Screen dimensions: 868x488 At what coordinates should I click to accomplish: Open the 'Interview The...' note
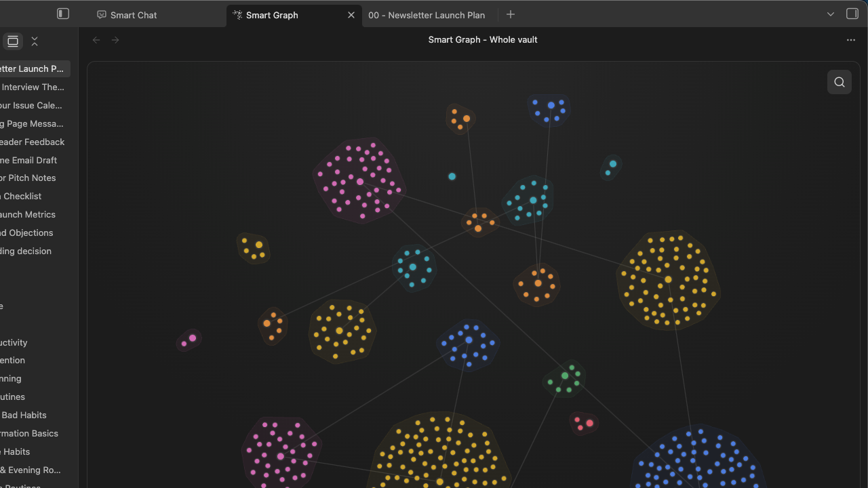33,87
